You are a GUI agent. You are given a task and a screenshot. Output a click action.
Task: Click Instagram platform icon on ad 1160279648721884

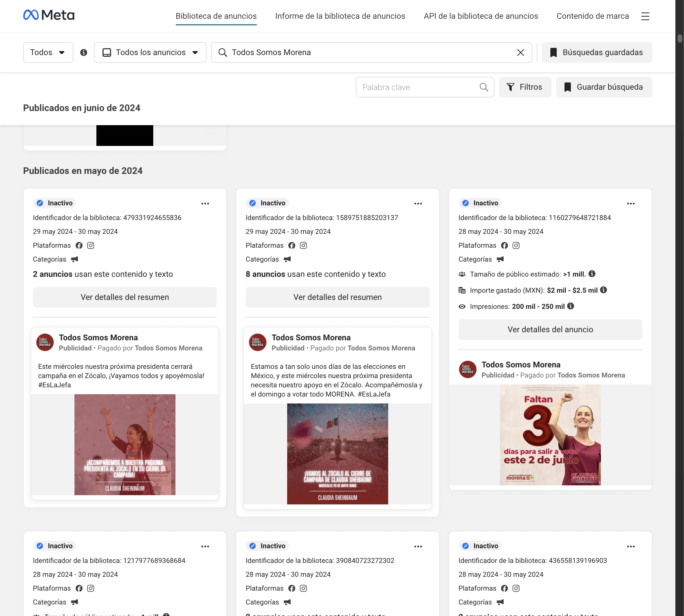(516, 245)
